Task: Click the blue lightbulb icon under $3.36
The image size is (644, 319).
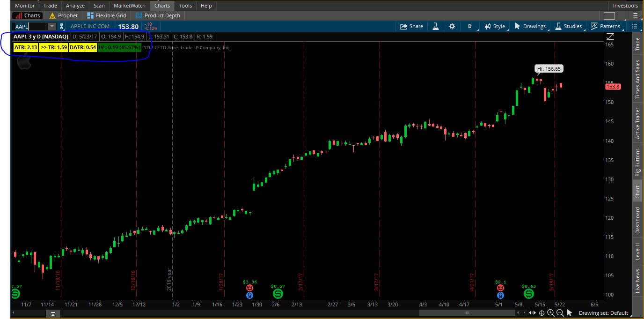Action: (250, 296)
